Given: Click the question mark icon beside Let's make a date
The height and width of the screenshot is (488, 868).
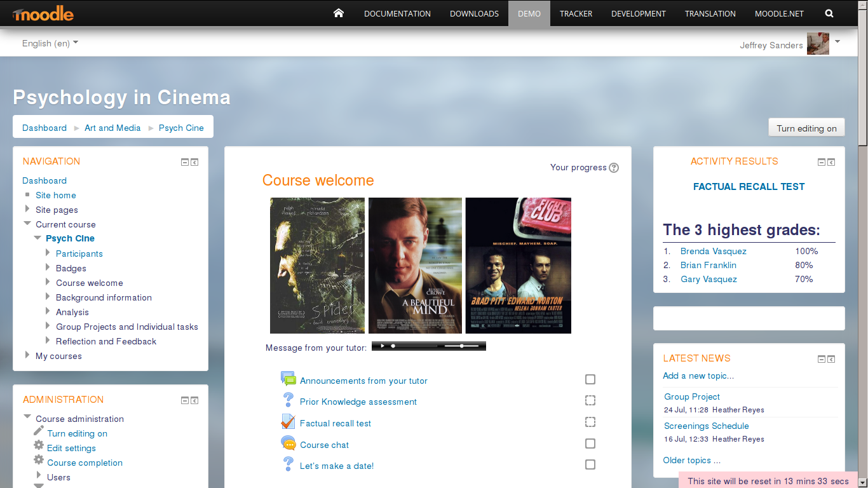Looking at the screenshot, I should pos(288,464).
